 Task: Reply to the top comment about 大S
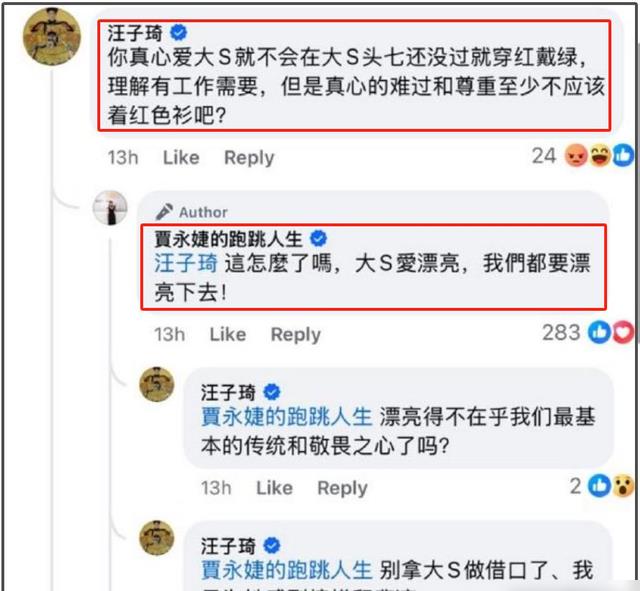249,158
